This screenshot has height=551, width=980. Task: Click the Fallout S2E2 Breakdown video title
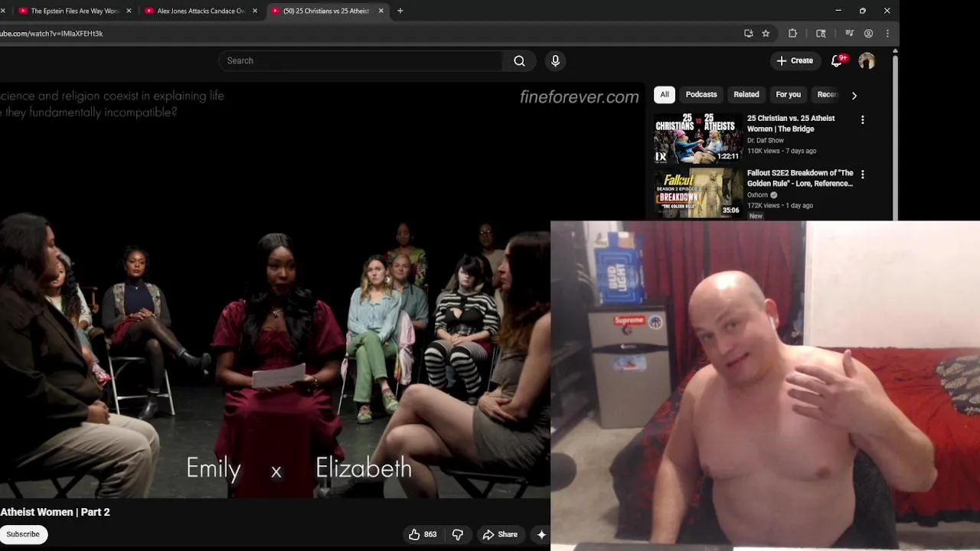pyautogui.click(x=800, y=178)
